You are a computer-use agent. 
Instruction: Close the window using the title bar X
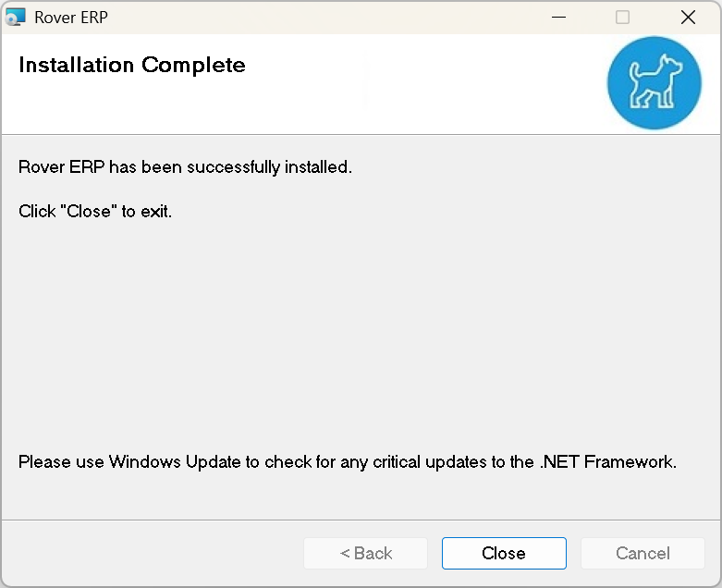coord(687,17)
